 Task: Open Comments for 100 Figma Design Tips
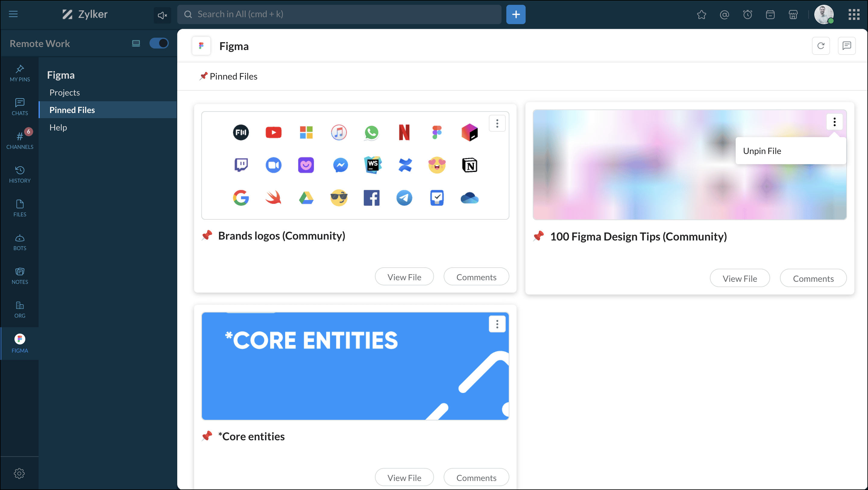[x=813, y=278]
